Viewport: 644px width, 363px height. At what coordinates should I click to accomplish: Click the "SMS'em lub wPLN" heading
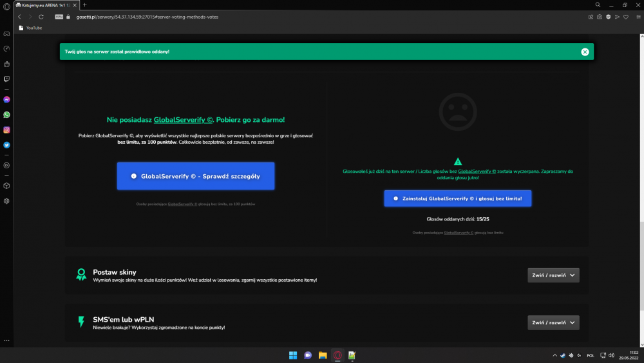123,319
